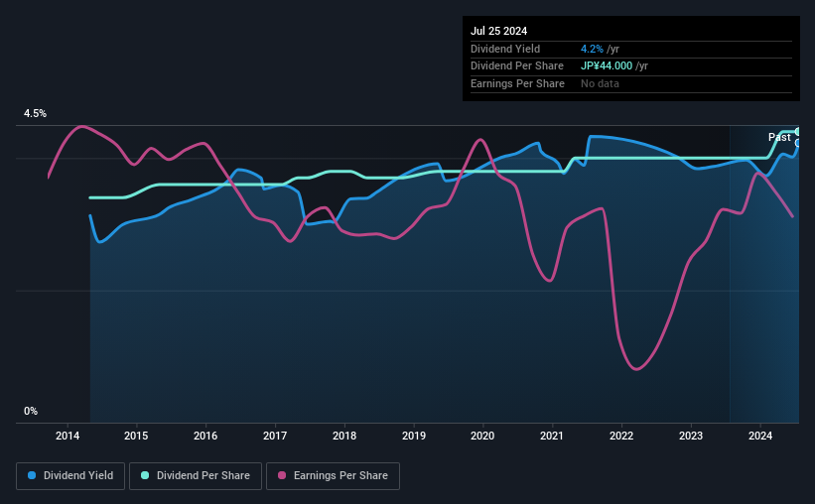
Task: Select the 2023 x-axis label
Action: (x=691, y=436)
